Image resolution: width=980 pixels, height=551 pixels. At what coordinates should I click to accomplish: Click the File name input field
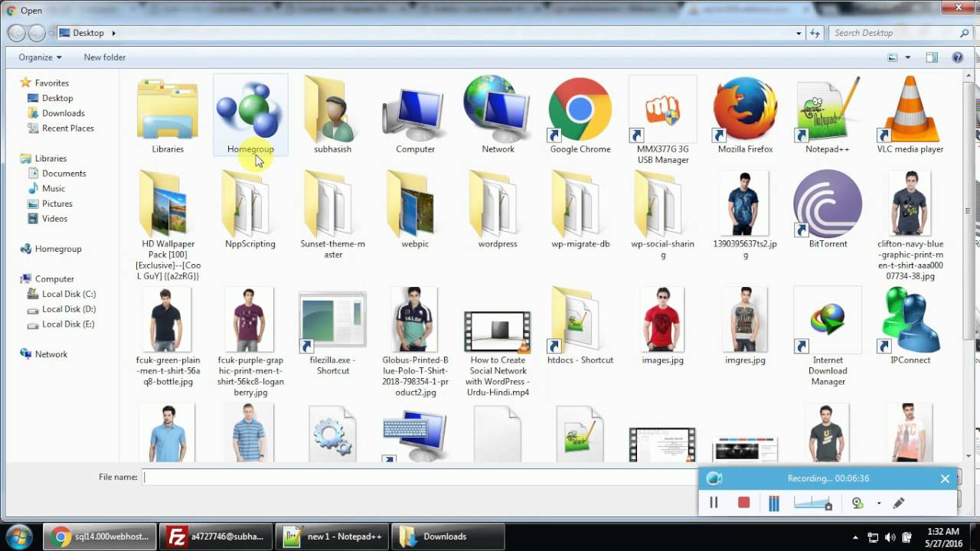(x=420, y=477)
